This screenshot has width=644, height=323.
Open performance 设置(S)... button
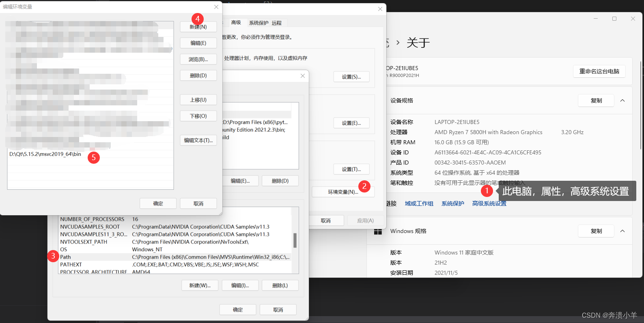tap(351, 77)
